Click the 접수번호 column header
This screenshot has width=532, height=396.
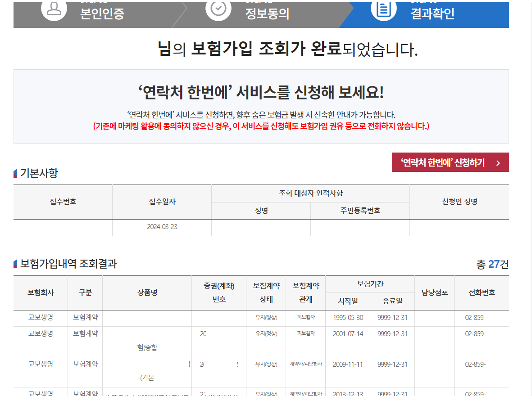point(63,202)
